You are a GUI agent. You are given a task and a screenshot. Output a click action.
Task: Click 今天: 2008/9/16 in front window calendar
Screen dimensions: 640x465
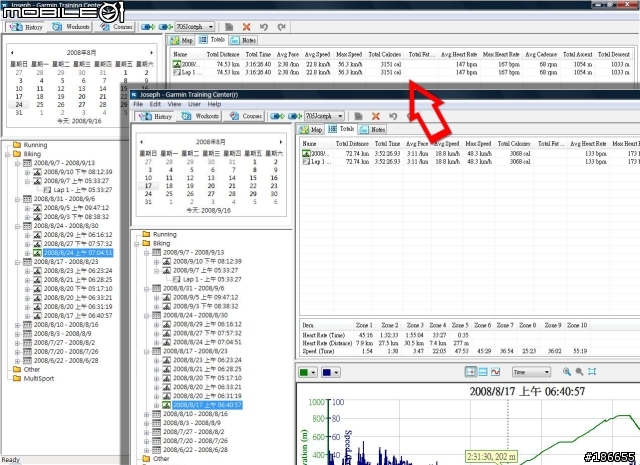click(x=209, y=211)
